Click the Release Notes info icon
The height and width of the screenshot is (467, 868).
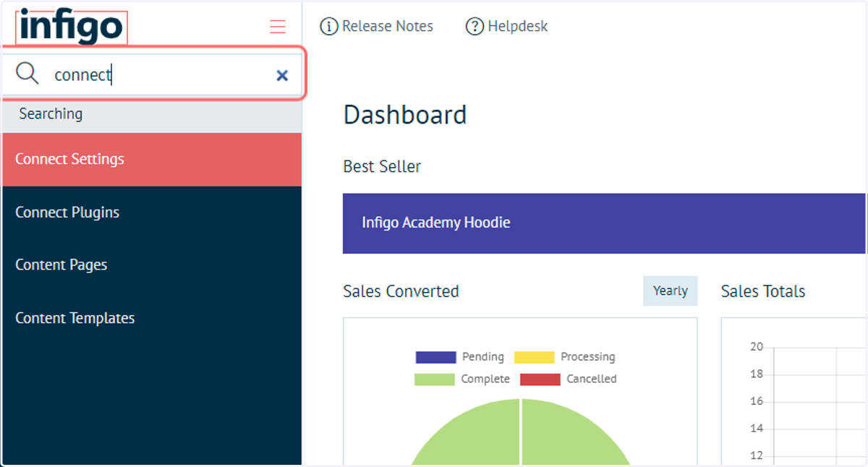click(328, 27)
